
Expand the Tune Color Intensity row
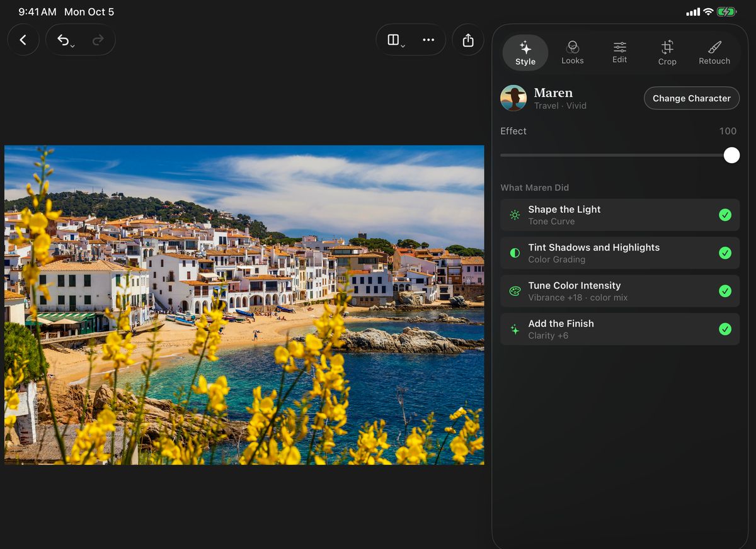click(x=620, y=291)
